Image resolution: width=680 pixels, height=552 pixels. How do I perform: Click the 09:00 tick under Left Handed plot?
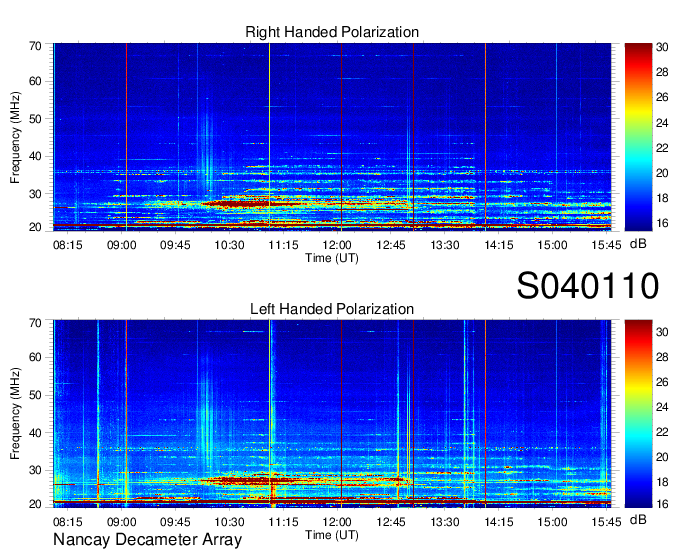click(121, 522)
